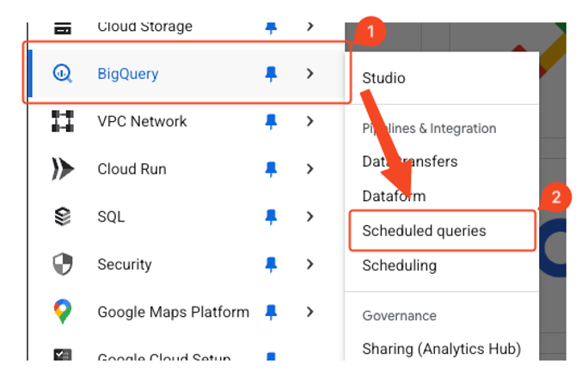
Task: Open the BigQuery product icon
Action: pos(62,73)
